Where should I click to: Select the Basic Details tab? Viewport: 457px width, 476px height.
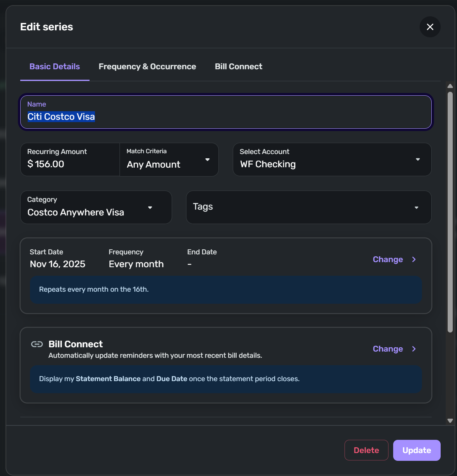(54, 66)
